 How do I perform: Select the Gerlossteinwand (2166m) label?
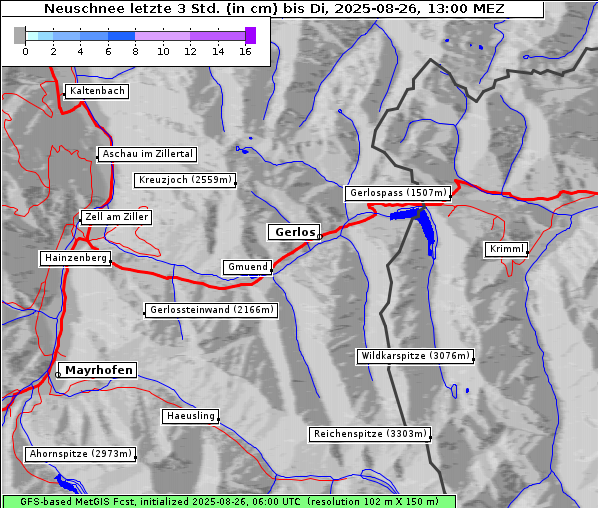tap(211, 310)
